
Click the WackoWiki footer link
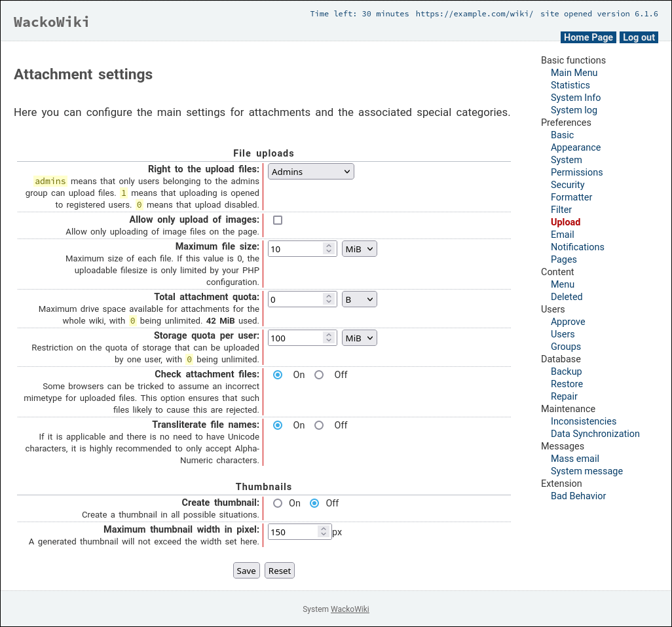click(x=350, y=609)
